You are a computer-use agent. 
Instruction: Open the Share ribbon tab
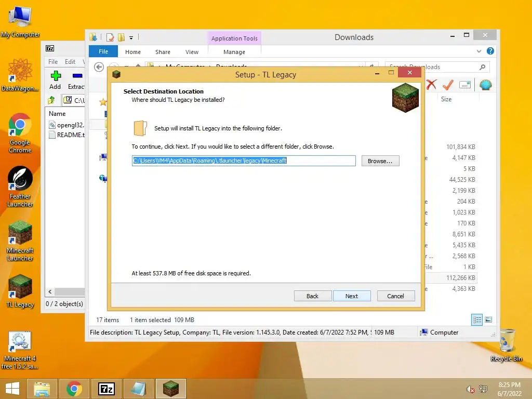pos(163,52)
